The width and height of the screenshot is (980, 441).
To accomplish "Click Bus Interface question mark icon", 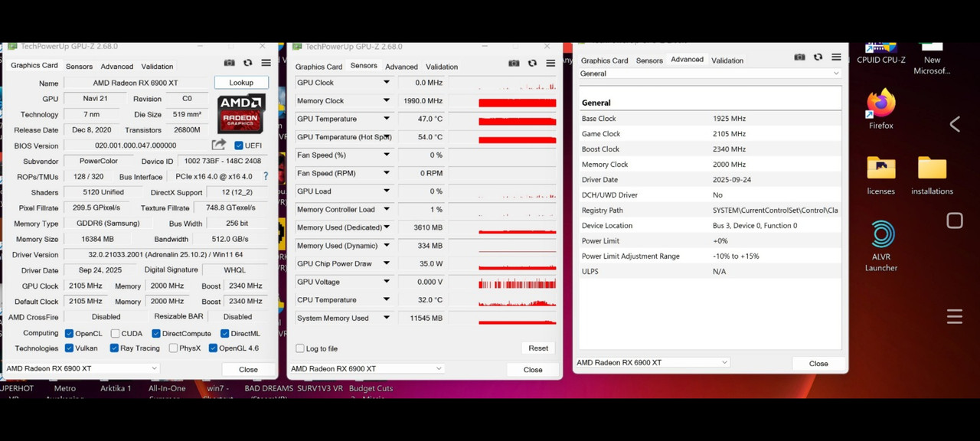I will (x=266, y=176).
